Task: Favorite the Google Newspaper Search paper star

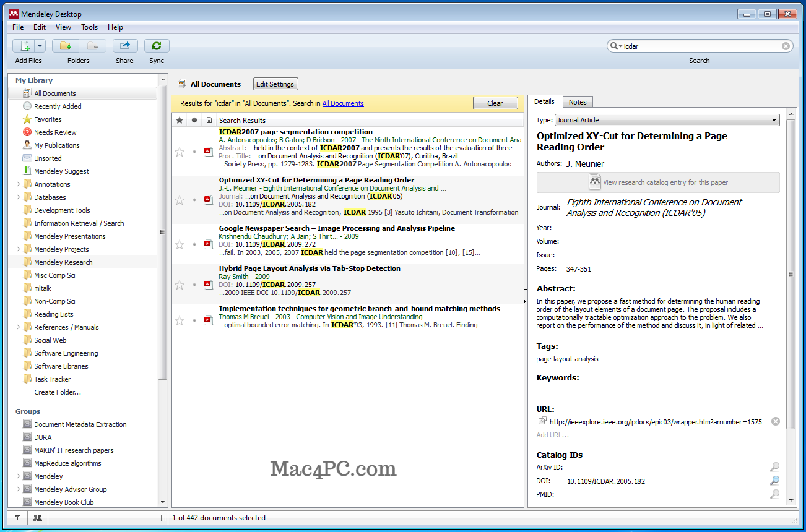Action: pos(180,244)
